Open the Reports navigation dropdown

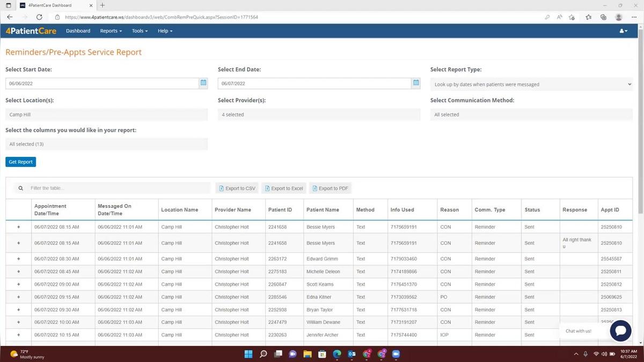coord(111,31)
